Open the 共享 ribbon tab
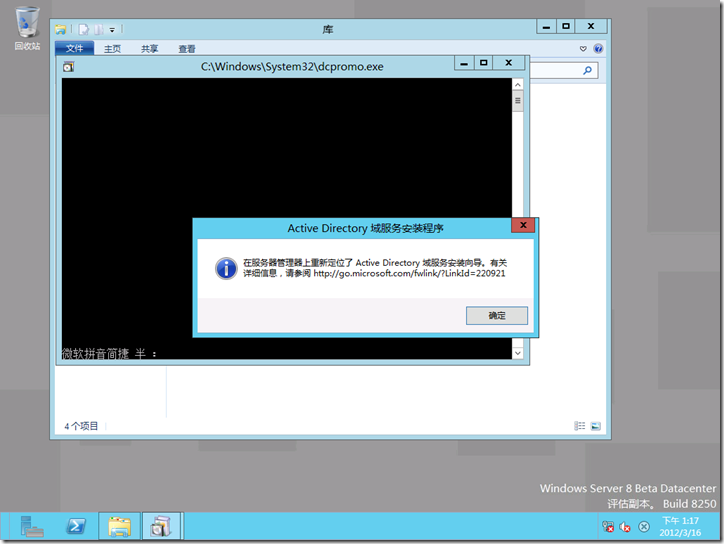This screenshot has height=544, width=724. (150, 48)
